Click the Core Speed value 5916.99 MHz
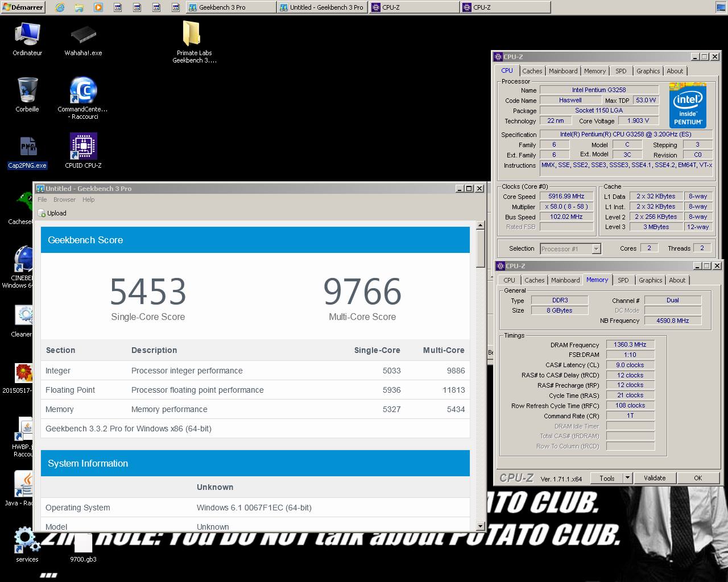Screen dimensions: 728x582 (566, 196)
